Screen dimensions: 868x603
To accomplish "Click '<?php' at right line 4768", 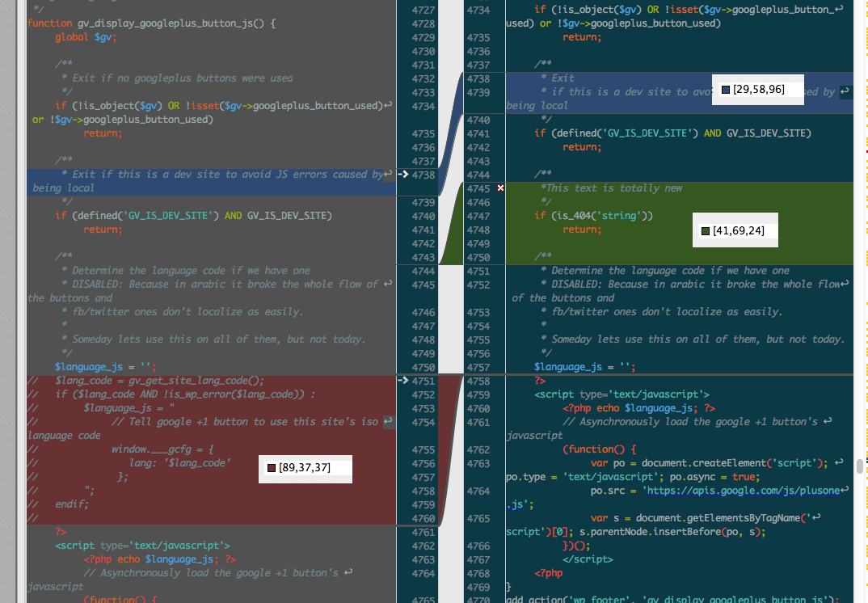I will pos(548,573).
